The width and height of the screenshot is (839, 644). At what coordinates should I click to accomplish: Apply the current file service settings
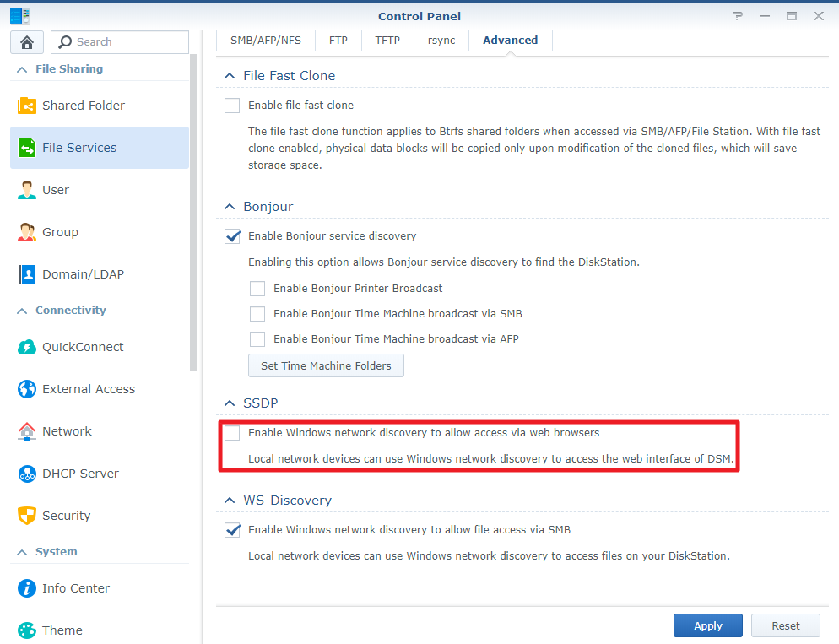coord(707,625)
